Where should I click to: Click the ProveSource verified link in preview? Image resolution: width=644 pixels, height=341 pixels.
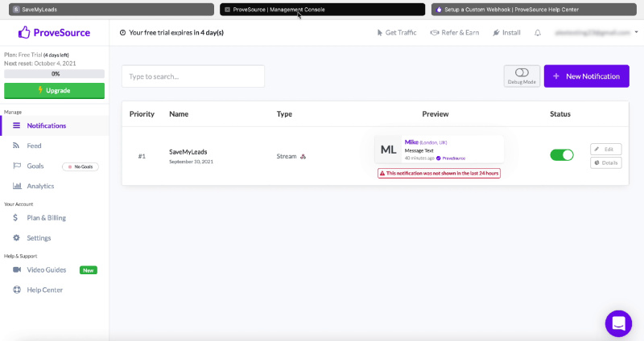click(451, 158)
